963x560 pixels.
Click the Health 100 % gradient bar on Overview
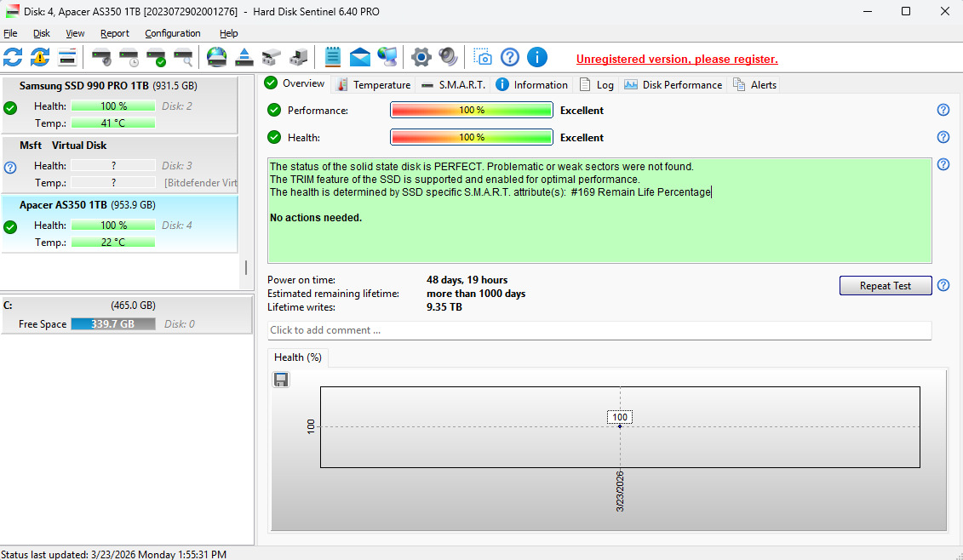point(472,137)
